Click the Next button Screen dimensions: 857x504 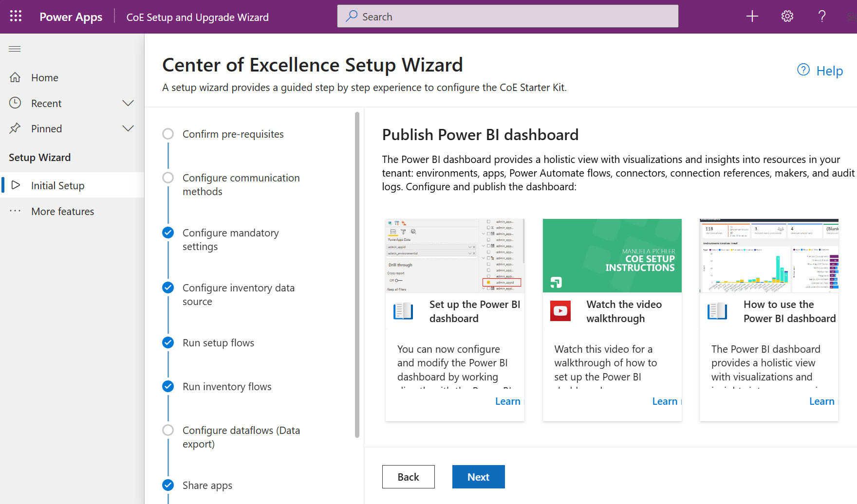click(478, 477)
